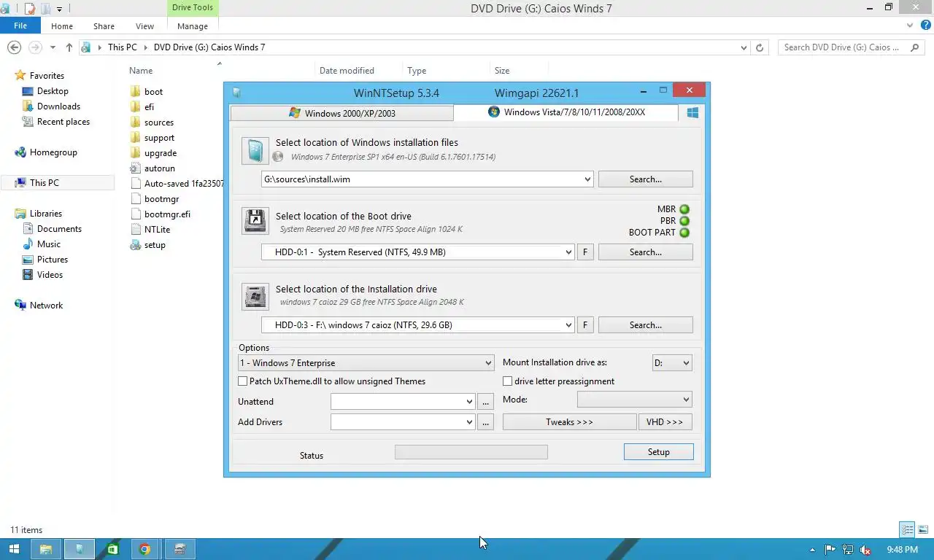Viewport: 934px width, 560px height.
Task: Browse for drivers with ... button
Action: 486,422
